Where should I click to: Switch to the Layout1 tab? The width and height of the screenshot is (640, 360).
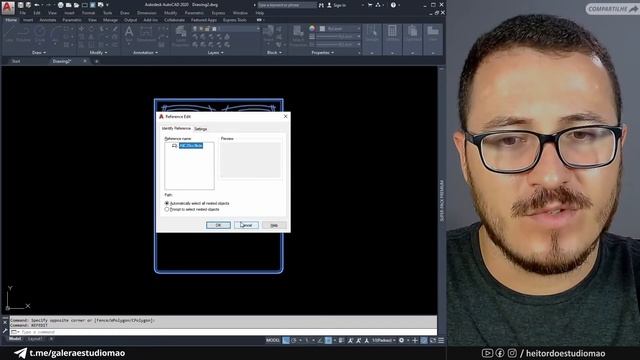35,339
